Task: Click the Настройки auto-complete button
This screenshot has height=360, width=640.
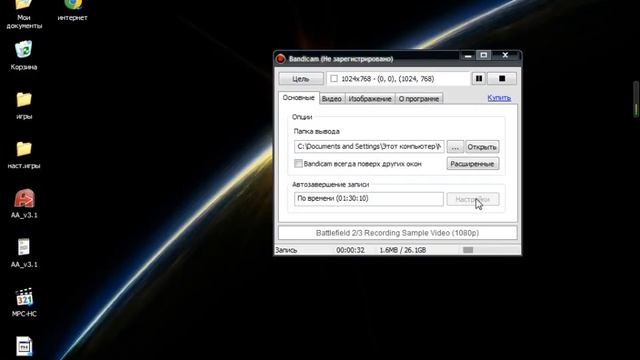Action: [473, 199]
